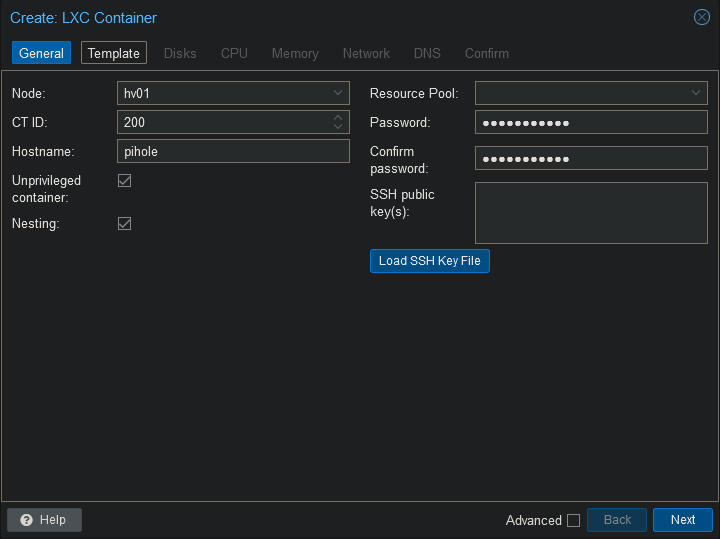Viewport: 720px width, 539px height.
Task: Close the Create LXC Container dialog
Action: (x=701, y=17)
